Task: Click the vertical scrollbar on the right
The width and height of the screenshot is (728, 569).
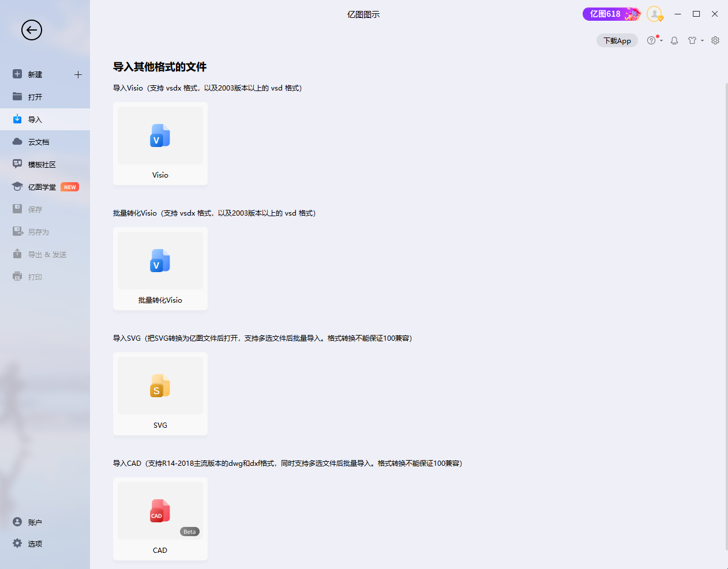Action: [x=726, y=317]
